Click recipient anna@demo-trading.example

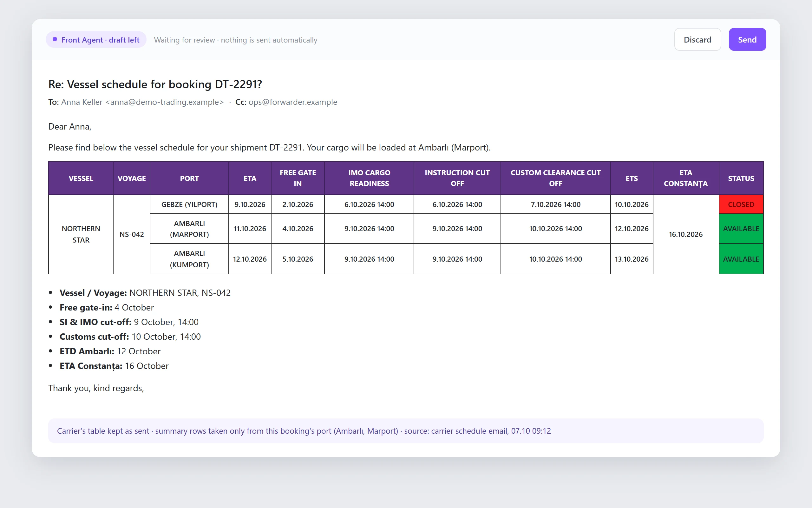click(x=142, y=102)
